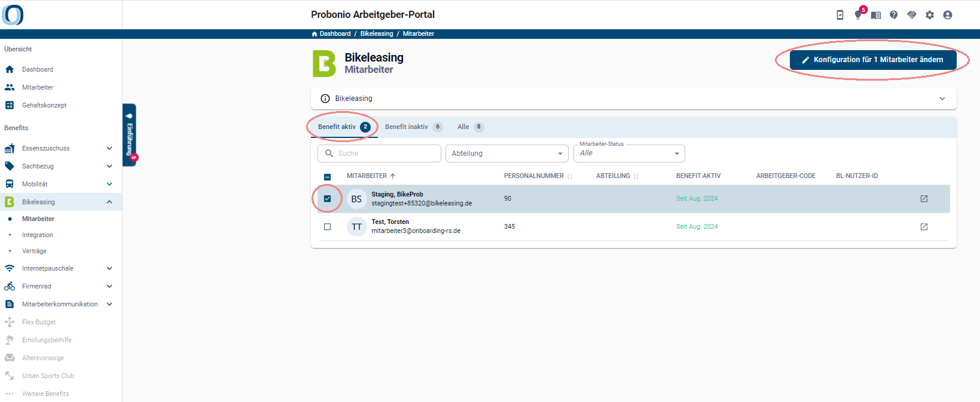The width and height of the screenshot is (980, 402).
Task: Click the home icon in breadcrumb
Action: [315, 34]
